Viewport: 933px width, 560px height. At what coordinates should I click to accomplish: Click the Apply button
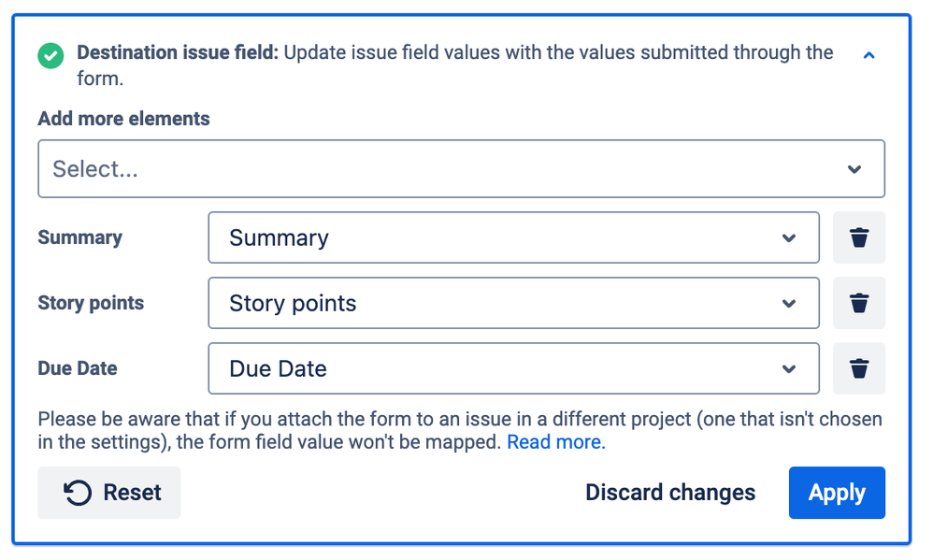pyautogui.click(x=837, y=493)
